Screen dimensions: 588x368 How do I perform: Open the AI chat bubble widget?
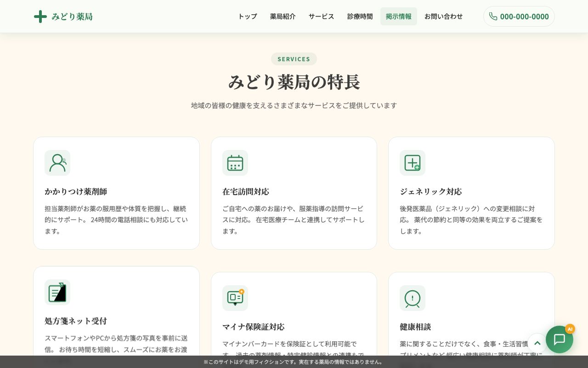560,339
